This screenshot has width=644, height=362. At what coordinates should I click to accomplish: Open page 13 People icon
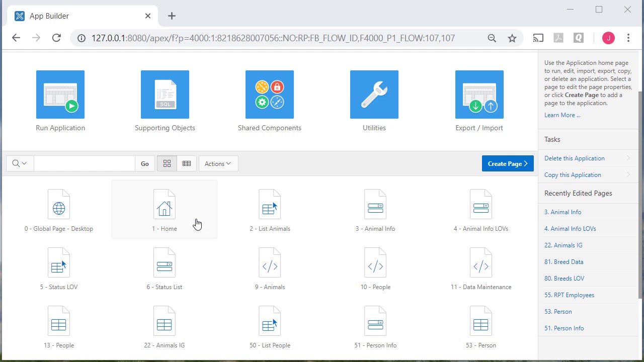tap(59, 321)
